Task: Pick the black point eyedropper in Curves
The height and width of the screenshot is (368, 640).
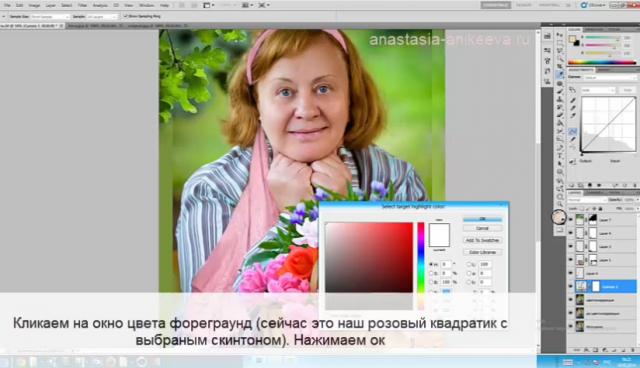Action: 573,100
